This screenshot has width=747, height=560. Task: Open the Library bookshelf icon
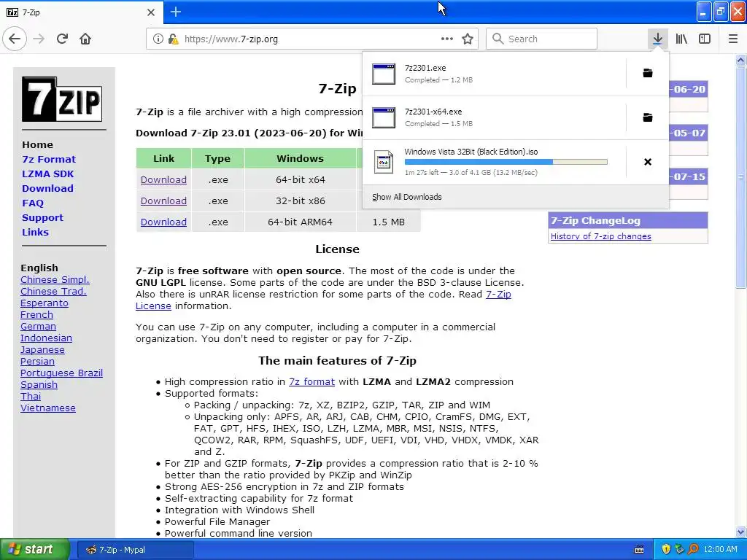681,39
